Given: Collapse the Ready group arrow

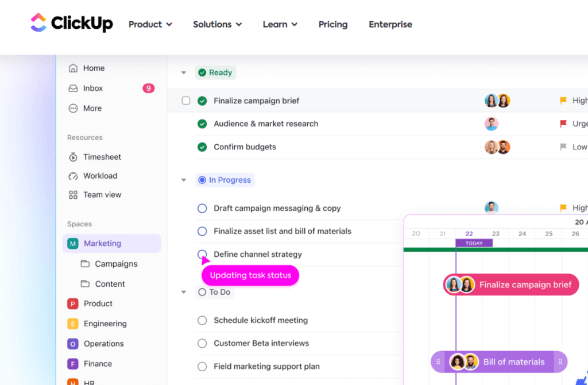Looking at the screenshot, I should pyautogui.click(x=184, y=73).
